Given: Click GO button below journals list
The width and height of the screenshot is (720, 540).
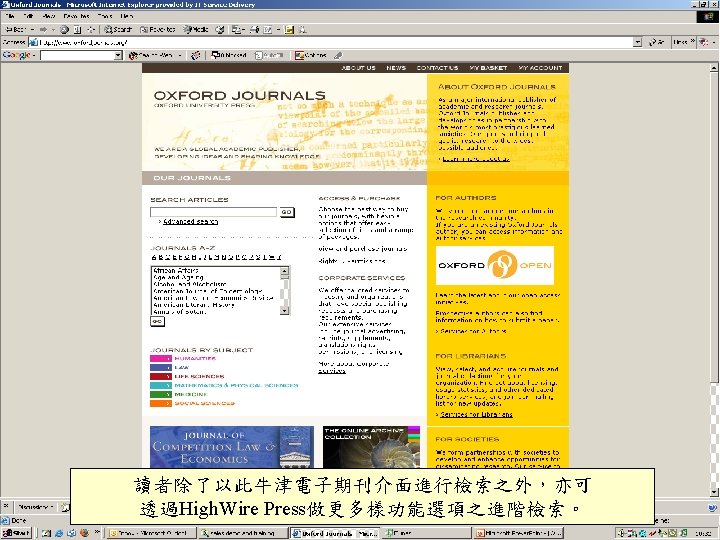Looking at the screenshot, I should [x=157, y=321].
